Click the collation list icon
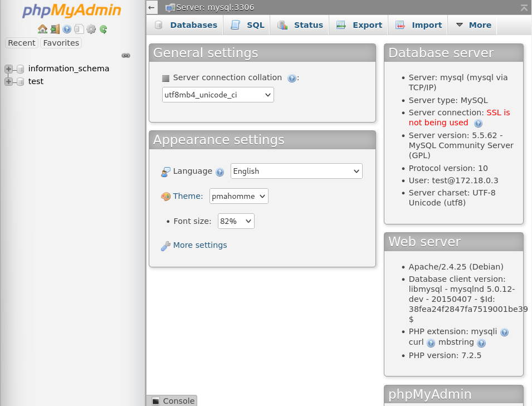 [165, 79]
